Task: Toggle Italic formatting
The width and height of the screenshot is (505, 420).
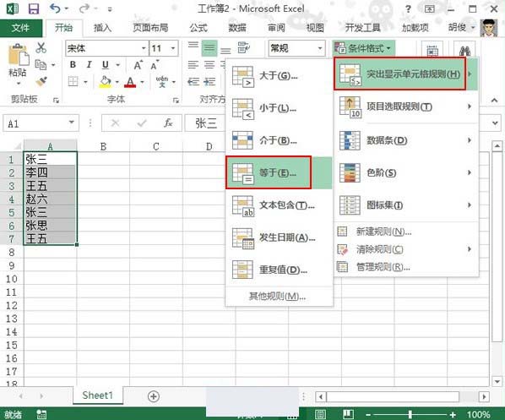Action: 89,65
